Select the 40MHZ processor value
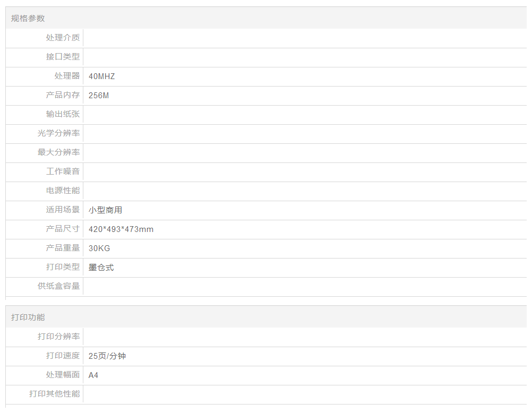The image size is (532, 413). 102,76
